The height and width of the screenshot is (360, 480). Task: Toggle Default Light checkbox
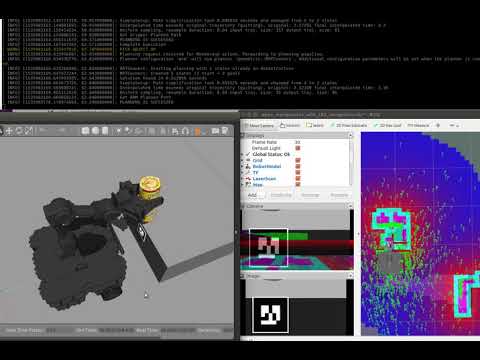point(298,148)
